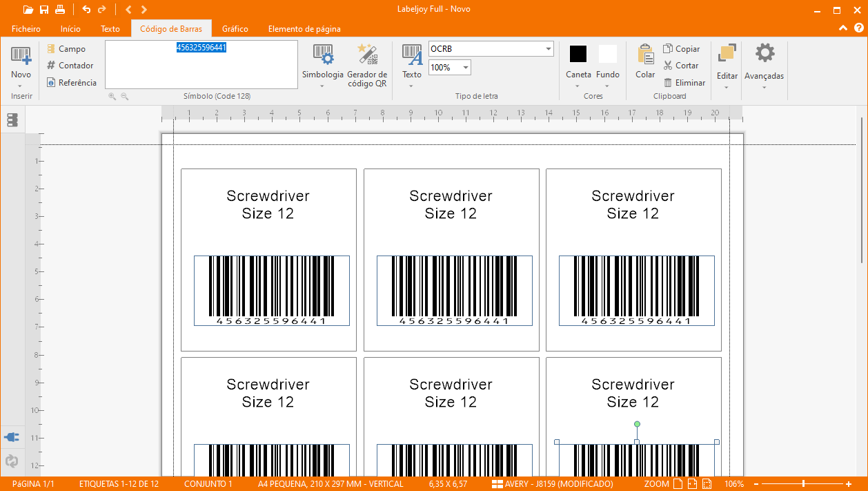Go to previous item with left chevron
This screenshot has height=491, width=868.
(x=128, y=10)
